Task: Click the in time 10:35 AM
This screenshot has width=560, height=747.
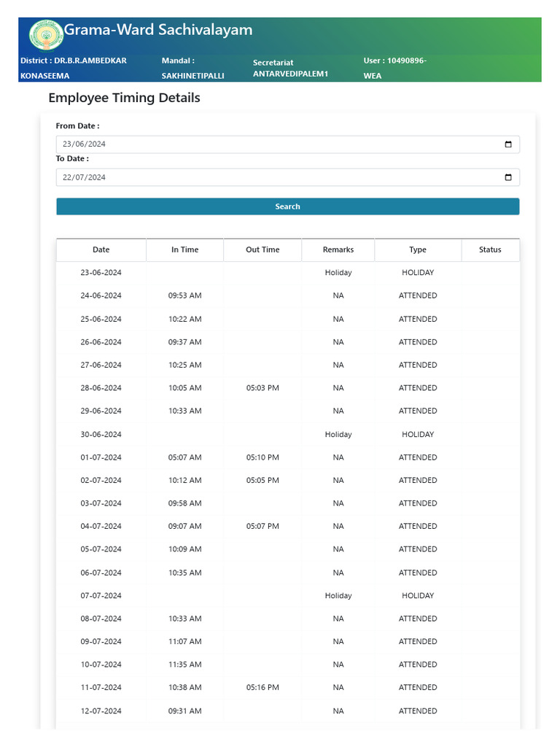Action: point(184,573)
